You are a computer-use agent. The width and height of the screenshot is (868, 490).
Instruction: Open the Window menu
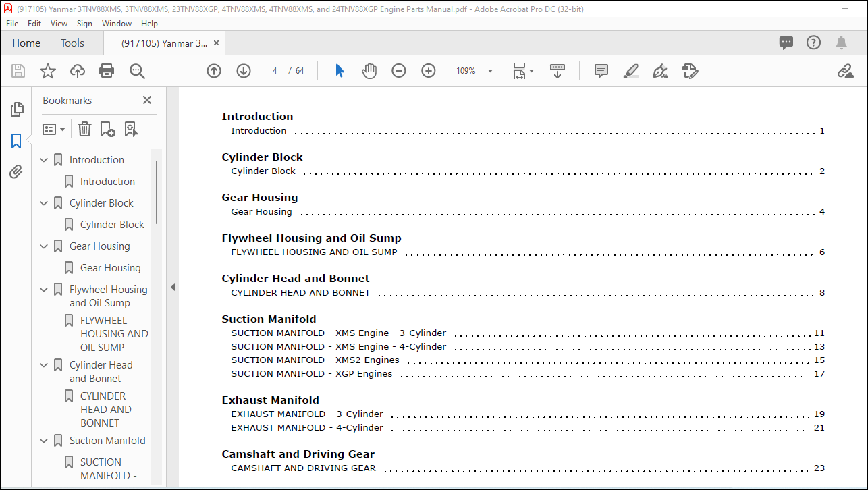(117, 23)
